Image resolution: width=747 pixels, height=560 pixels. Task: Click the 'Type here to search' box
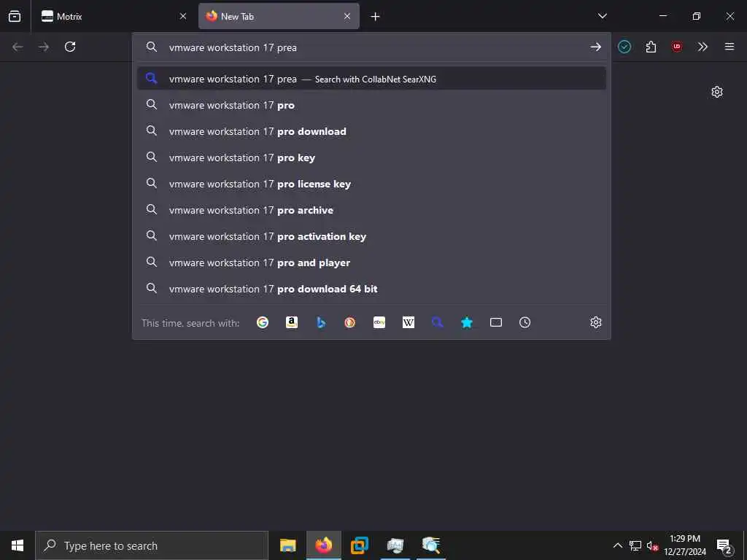152,545
